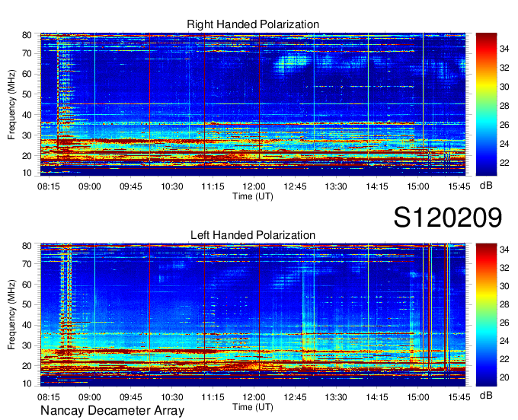Click the 15:00 tick of the lower plot
The image size is (518, 420).
pyautogui.click(x=418, y=397)
